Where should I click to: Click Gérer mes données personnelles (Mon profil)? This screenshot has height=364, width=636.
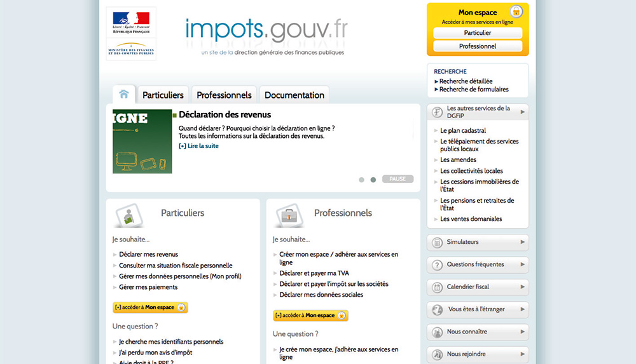click(x=180, y=276)
